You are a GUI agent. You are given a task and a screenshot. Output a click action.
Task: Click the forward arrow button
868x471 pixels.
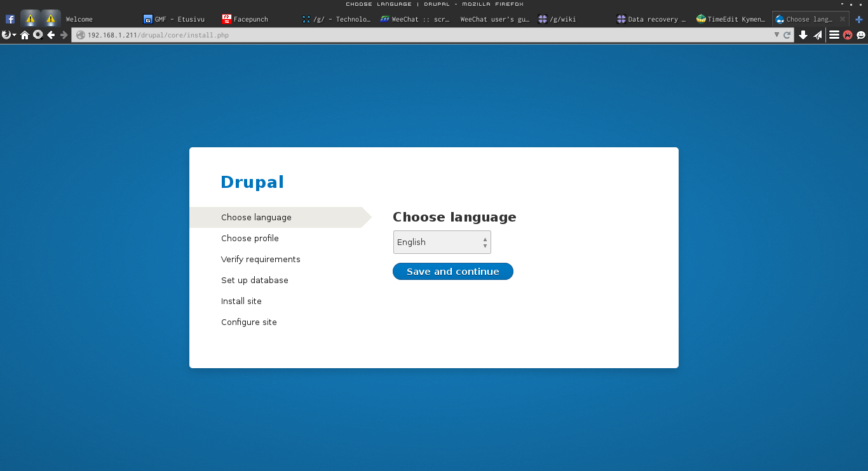[64, 35]
